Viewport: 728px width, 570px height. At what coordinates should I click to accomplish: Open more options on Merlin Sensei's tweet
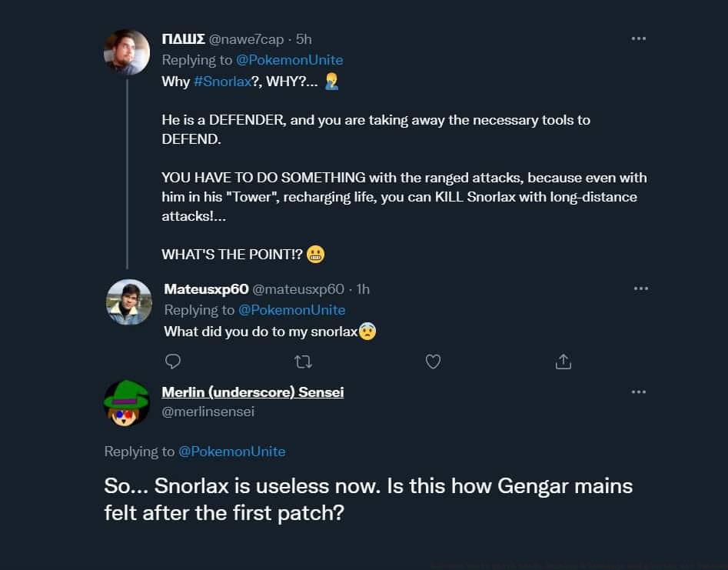pyautogui.click(x=639, y=392)
